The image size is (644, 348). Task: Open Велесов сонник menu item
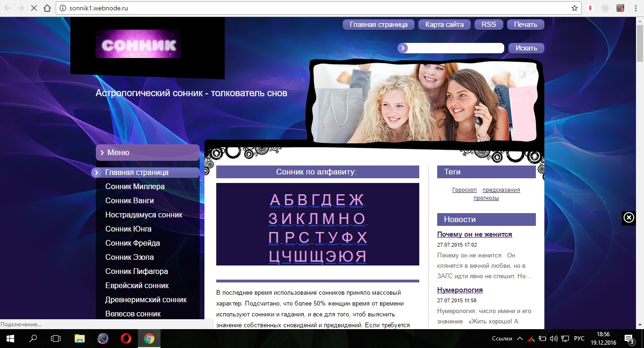coord(133,314)
